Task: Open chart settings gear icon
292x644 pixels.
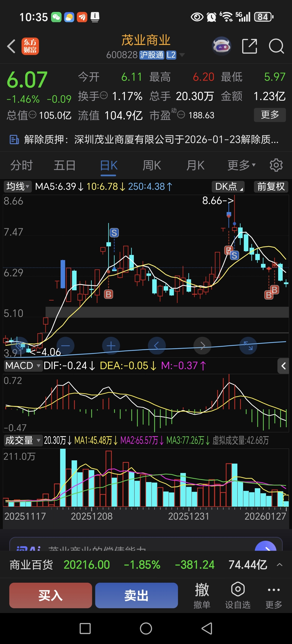Action: 276,165
